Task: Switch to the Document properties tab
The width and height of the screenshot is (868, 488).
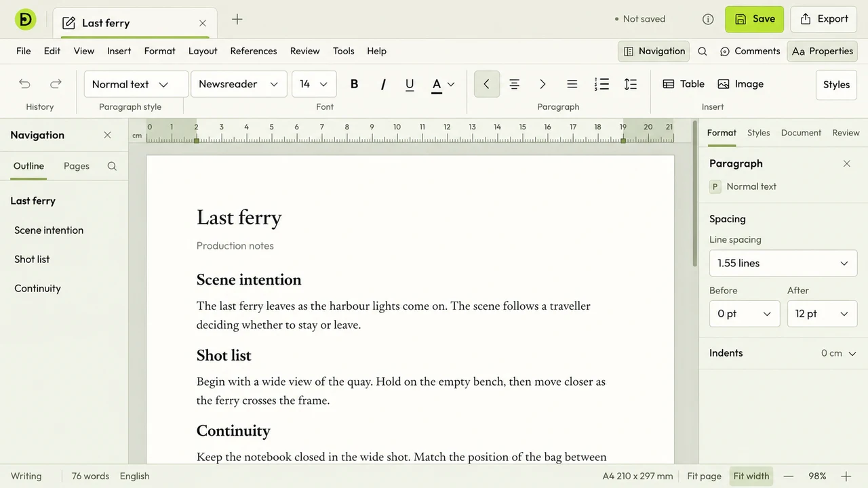Action: coord(801,133)
